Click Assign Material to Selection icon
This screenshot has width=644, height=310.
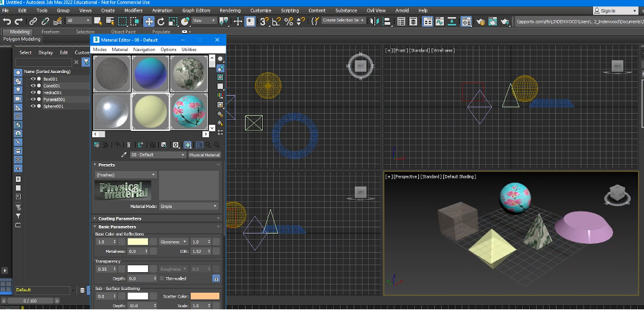click(x=118, y=145)
